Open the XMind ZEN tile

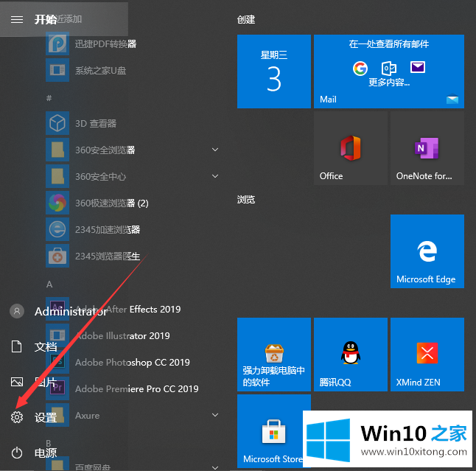click(x=427, y=355)
